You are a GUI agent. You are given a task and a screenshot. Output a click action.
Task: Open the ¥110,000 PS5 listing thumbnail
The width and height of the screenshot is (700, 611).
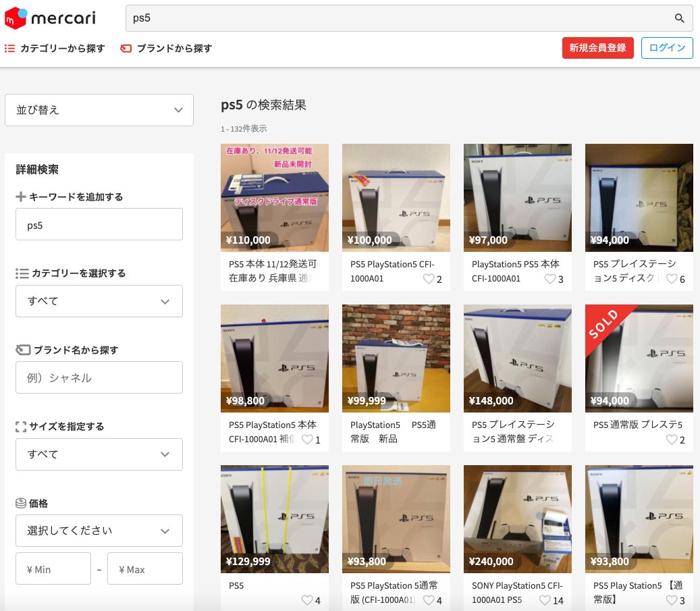click(x=275, y=198)
